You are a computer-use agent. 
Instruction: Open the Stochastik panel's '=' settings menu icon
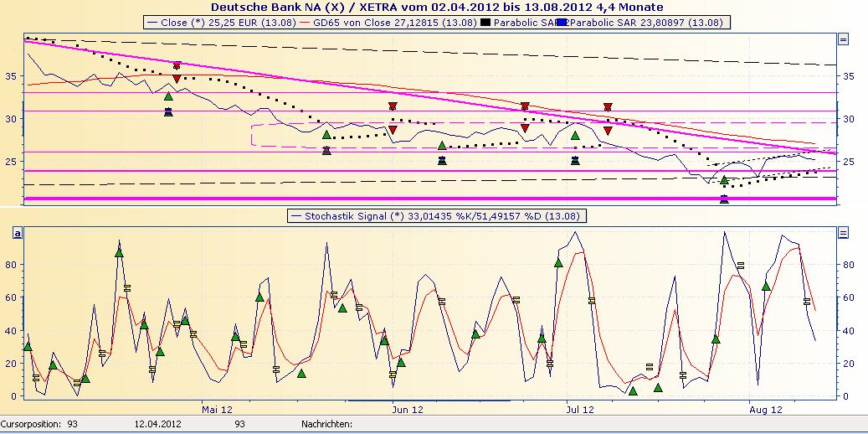pos(843,233)
